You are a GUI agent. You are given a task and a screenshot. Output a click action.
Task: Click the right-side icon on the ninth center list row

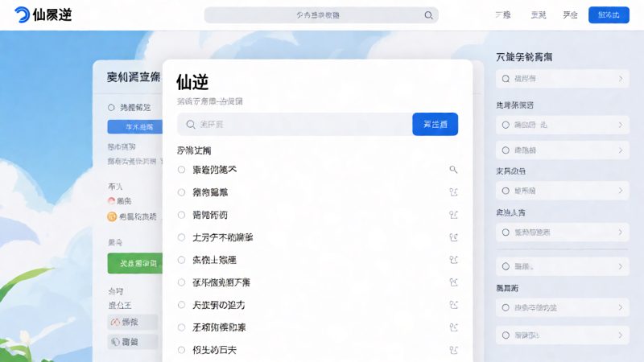pyautogui.click(x=453, y=350)
